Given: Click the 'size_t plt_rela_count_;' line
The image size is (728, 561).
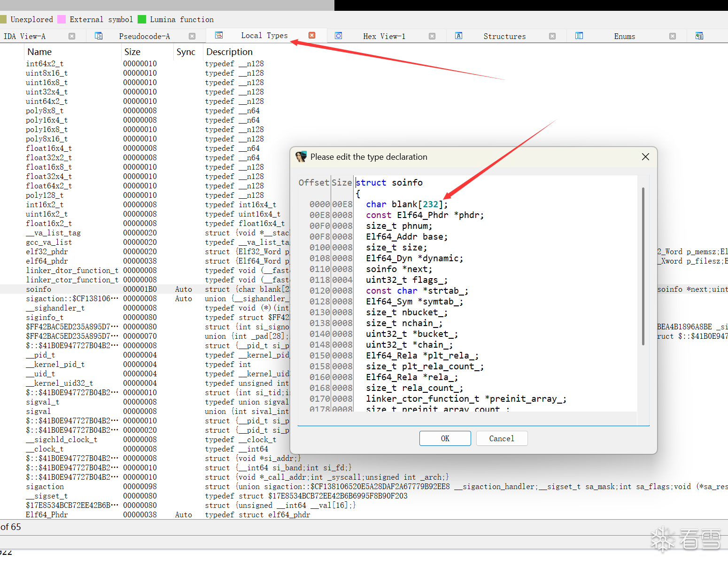Looking at the screenshot, I should point(425,366).
